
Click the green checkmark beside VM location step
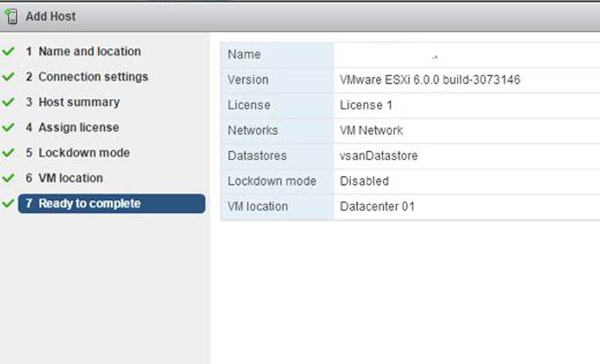9,179
